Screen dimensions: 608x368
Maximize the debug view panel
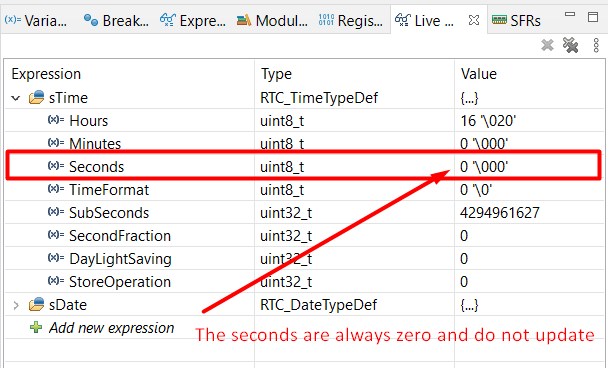(593, 17)
